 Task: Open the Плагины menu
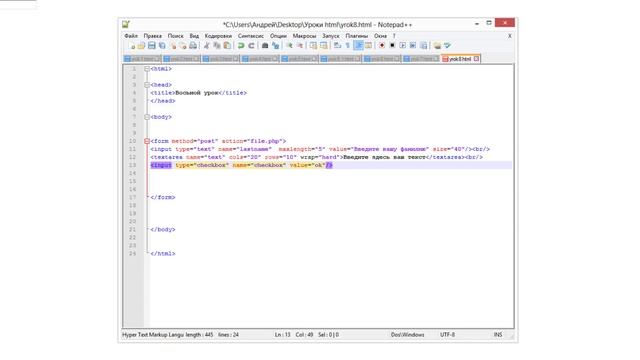click(x=357, y=36)
